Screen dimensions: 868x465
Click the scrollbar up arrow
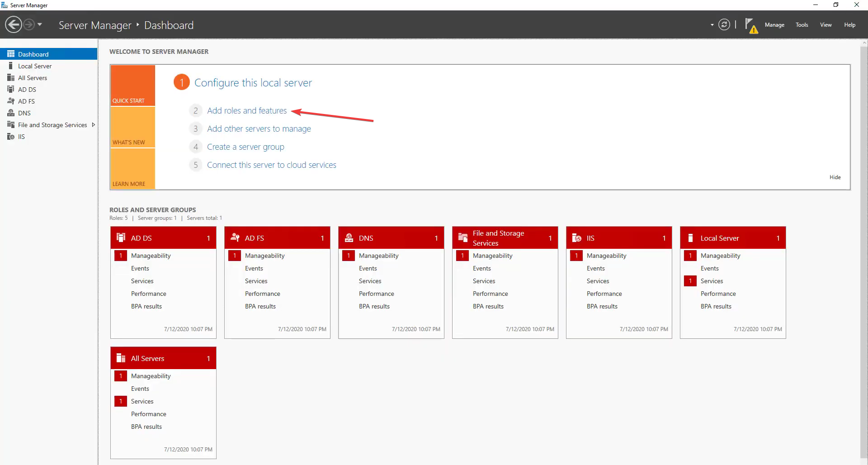coord(864,43)
